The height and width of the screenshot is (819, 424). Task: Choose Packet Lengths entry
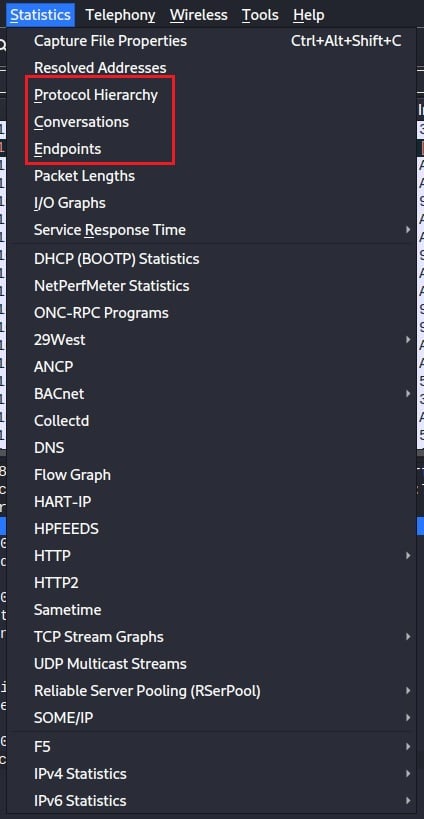tap(211, 176)
